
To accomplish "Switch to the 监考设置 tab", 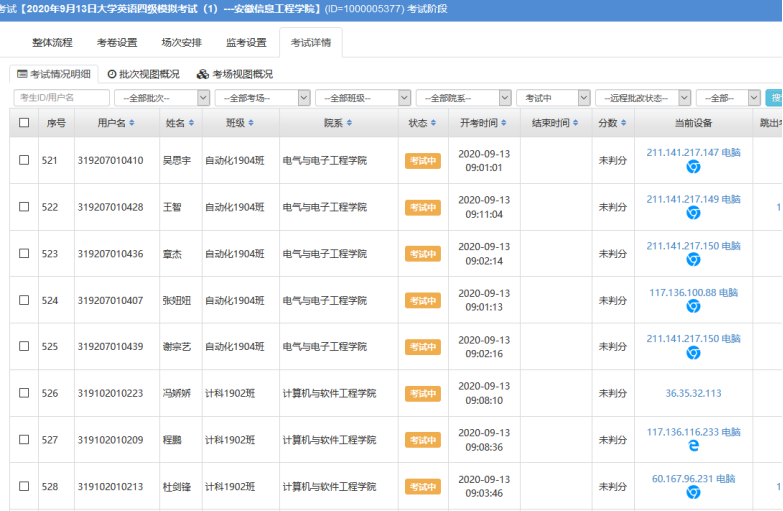I will tap(246, 43).
